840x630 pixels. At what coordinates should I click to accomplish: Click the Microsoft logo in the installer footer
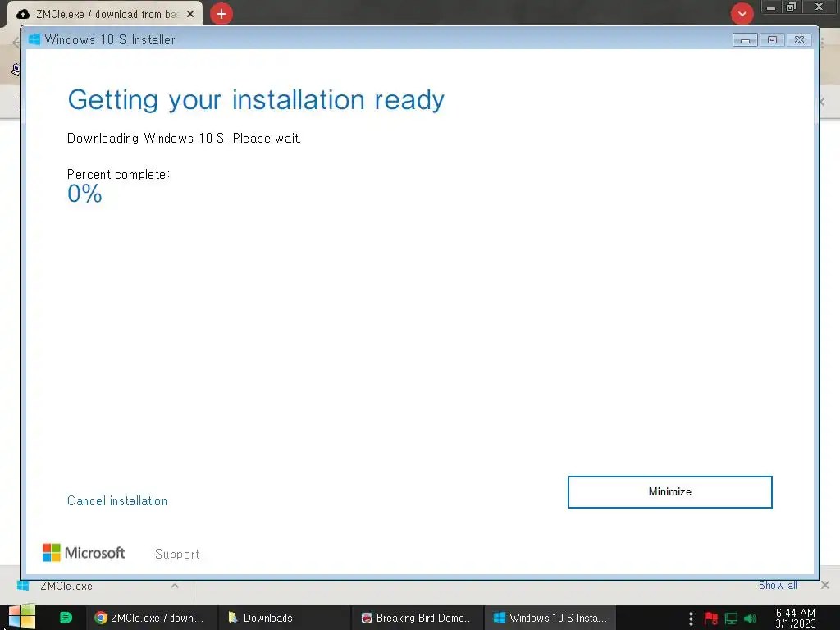[x=84, y=552]
